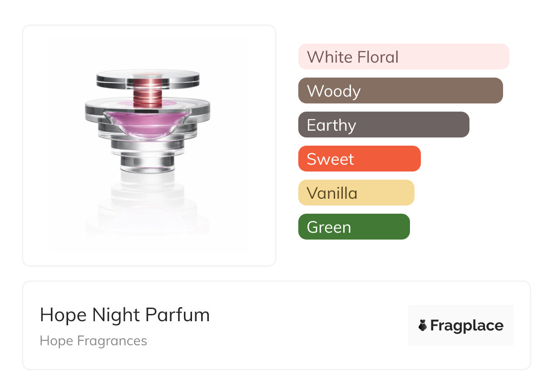Click the "Sweet" text label

330,159
